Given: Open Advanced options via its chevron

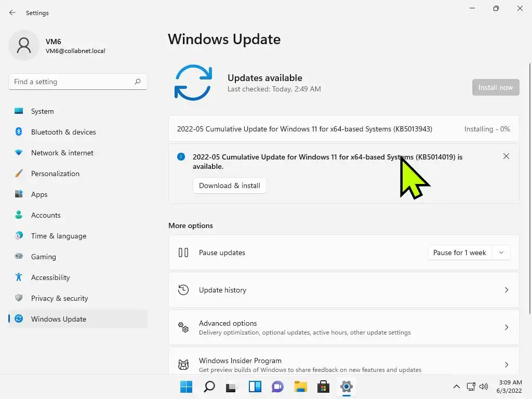Looking at the screenshot, I should coord(506,327).
